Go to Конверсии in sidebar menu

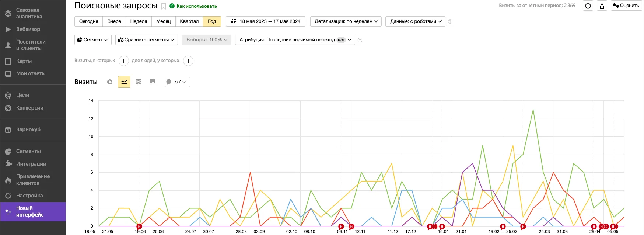pyautogui.click(x=29, y=108)
